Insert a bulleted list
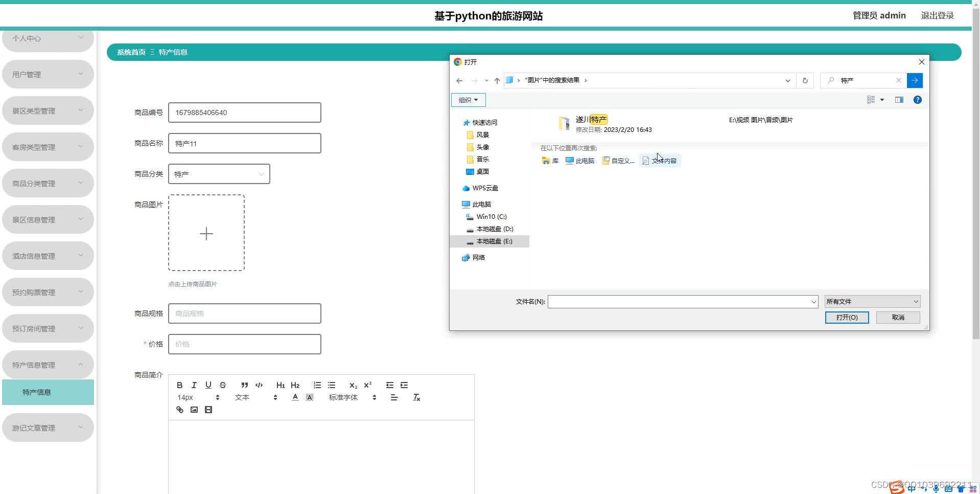 pos(332,385)
